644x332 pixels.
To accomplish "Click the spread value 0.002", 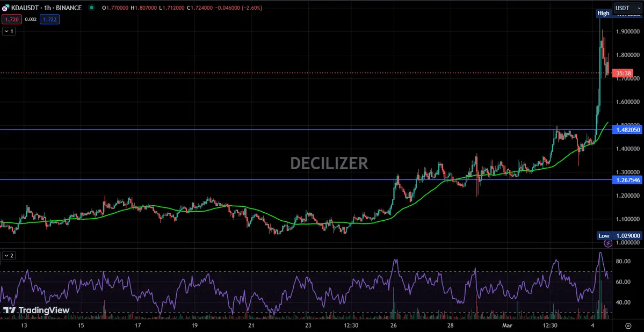I will [31, 19].
